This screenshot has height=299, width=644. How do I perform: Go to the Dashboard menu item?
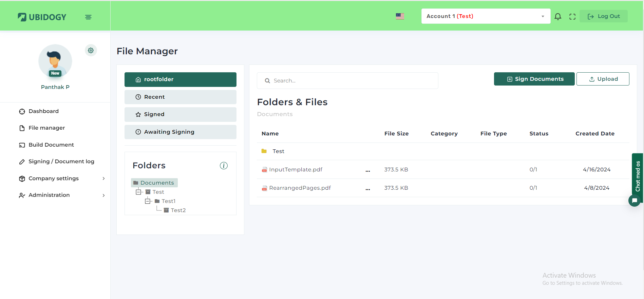[43, 111]
